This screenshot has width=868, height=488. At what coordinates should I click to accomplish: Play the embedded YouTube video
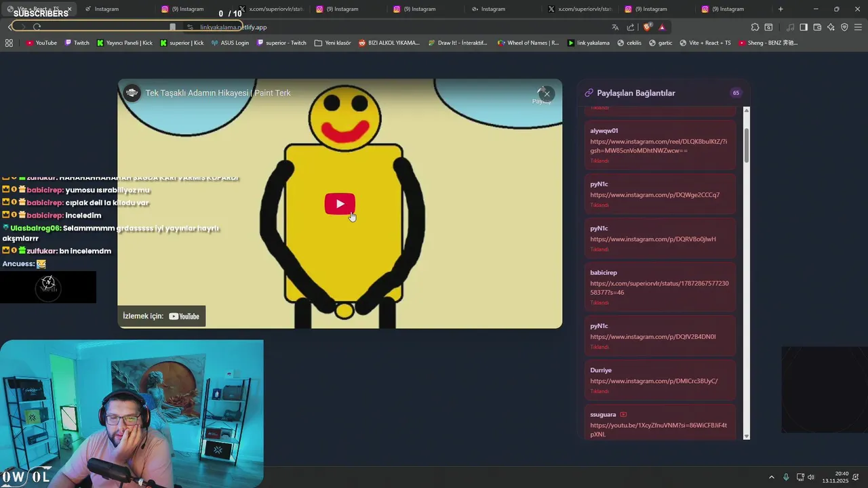(340, 204)
